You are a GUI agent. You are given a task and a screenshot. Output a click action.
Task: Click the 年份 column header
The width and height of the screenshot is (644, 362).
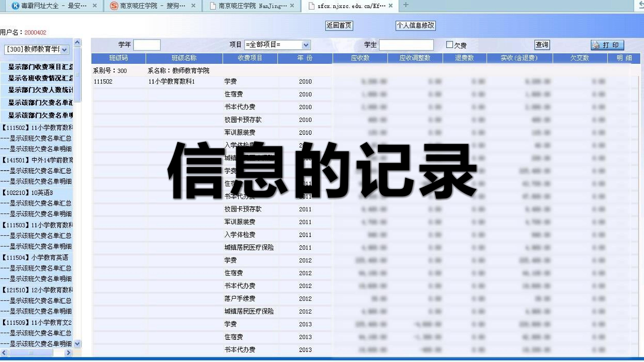click(x=305, y=58)
